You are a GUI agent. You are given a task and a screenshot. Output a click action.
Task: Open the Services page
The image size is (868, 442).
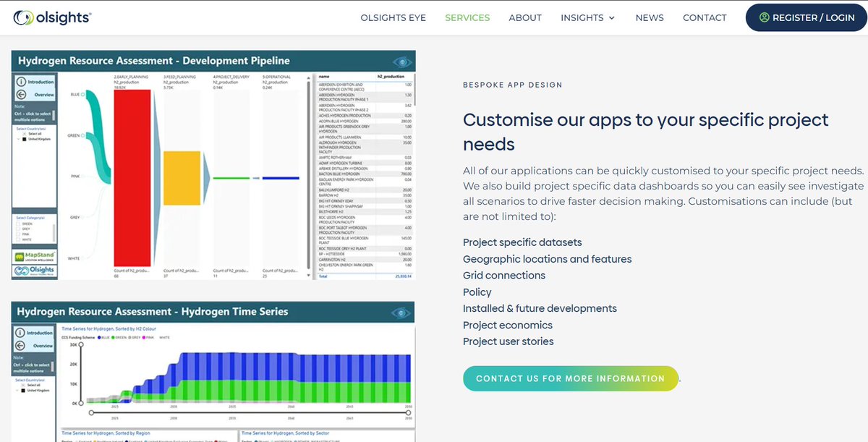(x=467, y=17)
